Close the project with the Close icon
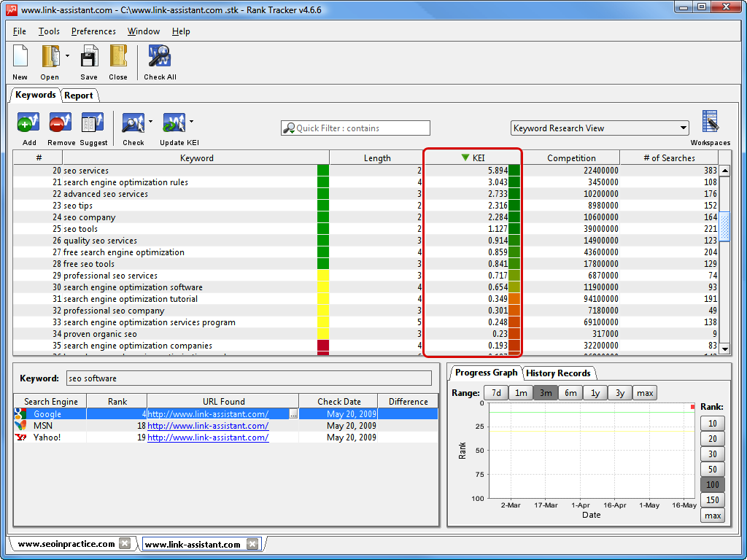747x560 pixels. [118, 56]
